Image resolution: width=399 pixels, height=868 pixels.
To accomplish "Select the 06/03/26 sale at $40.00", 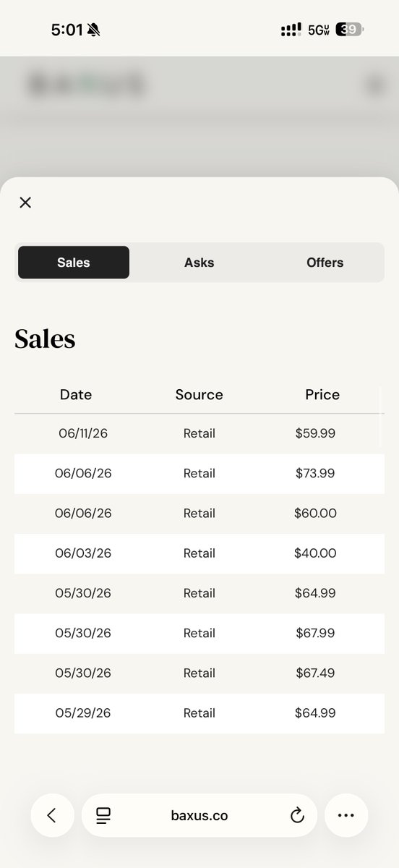I will tap(199, 553).
